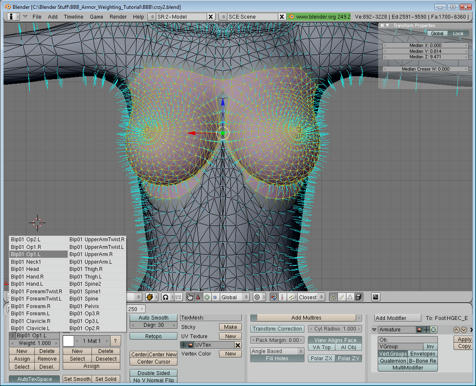
Task: Open the File menu
Action: [x=37, y=17]
